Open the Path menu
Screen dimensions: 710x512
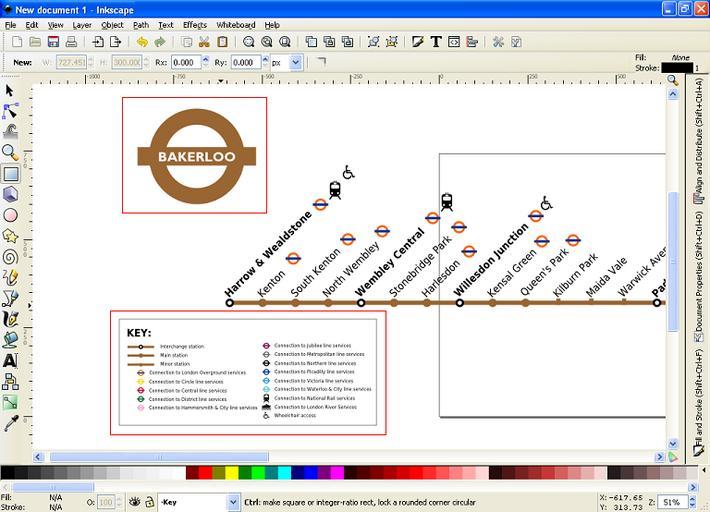coord(141,25)
